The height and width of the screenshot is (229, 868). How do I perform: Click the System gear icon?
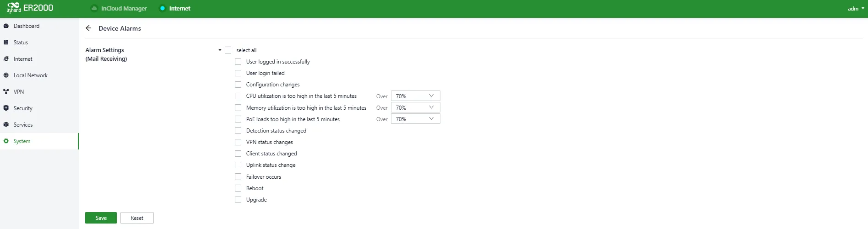6,141
